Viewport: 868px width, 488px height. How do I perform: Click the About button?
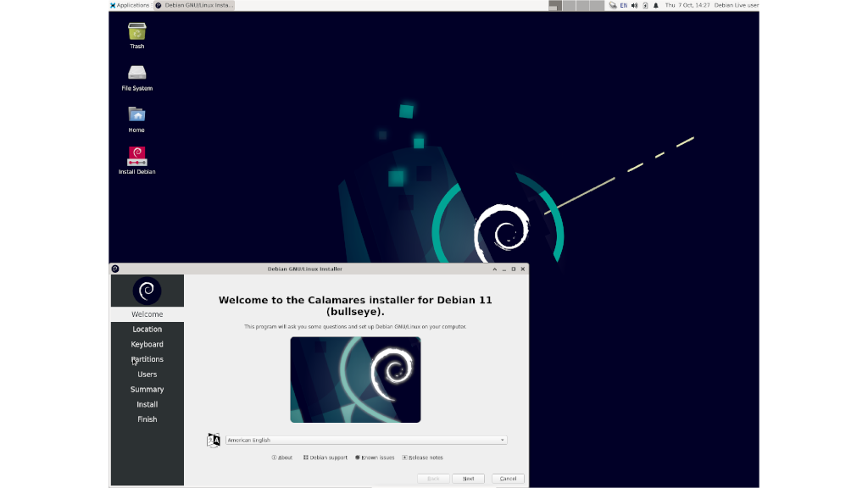coord(281,457)
